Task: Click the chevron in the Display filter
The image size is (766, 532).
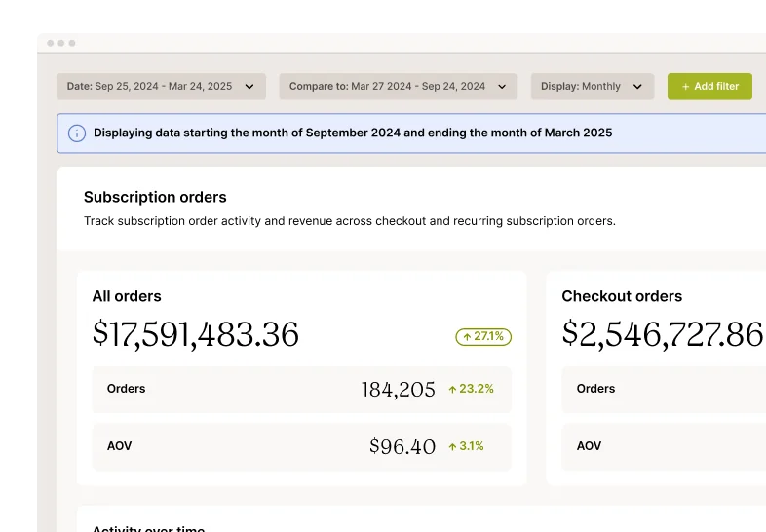Action: click(x=637, y=87)
